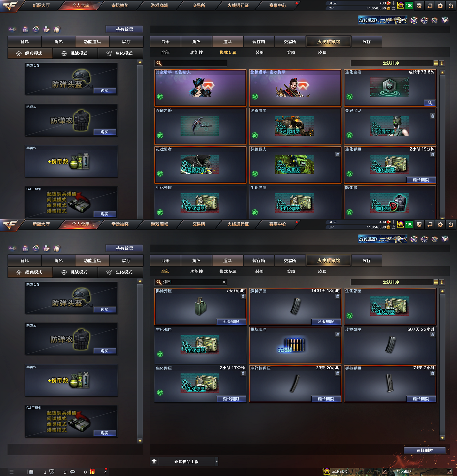Toggle the lock icon on 绿色巨人 item
457x476 pixels.
[x=338, y=155]
